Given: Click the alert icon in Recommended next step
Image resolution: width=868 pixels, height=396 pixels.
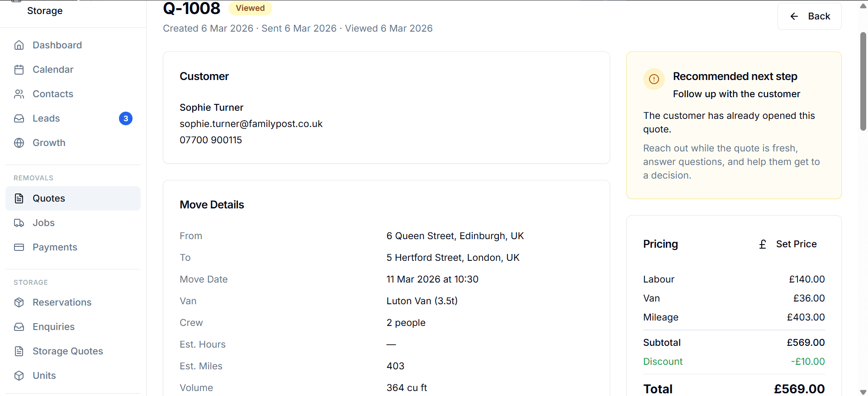Looking at the screenshot, I should (654, 79).
